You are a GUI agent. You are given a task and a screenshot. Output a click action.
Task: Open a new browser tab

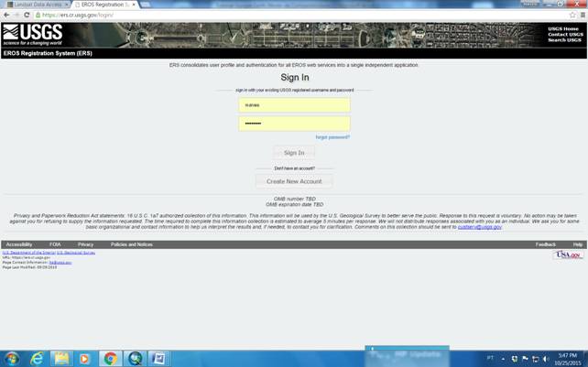pos(145,5)
